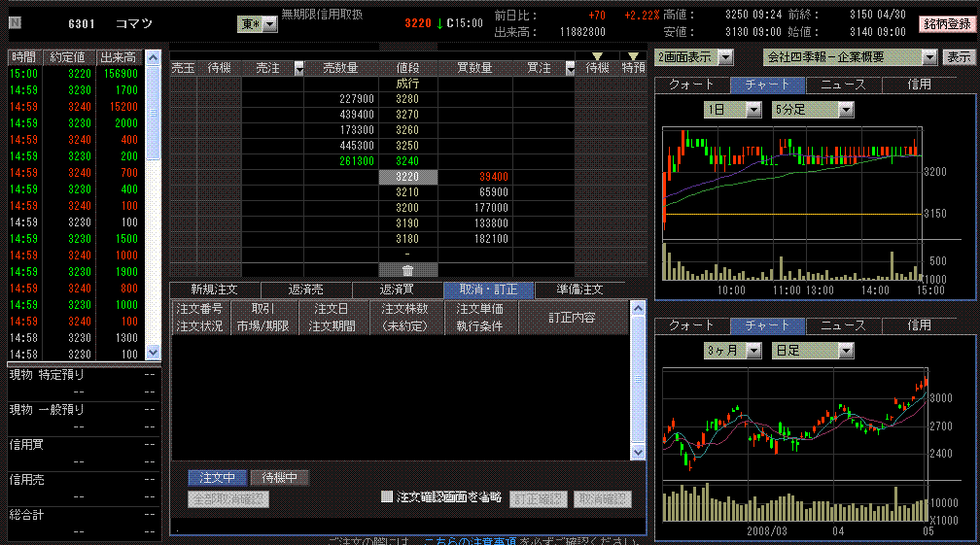
Task: Click the 総合計 total row
Action: coord(84,524)
